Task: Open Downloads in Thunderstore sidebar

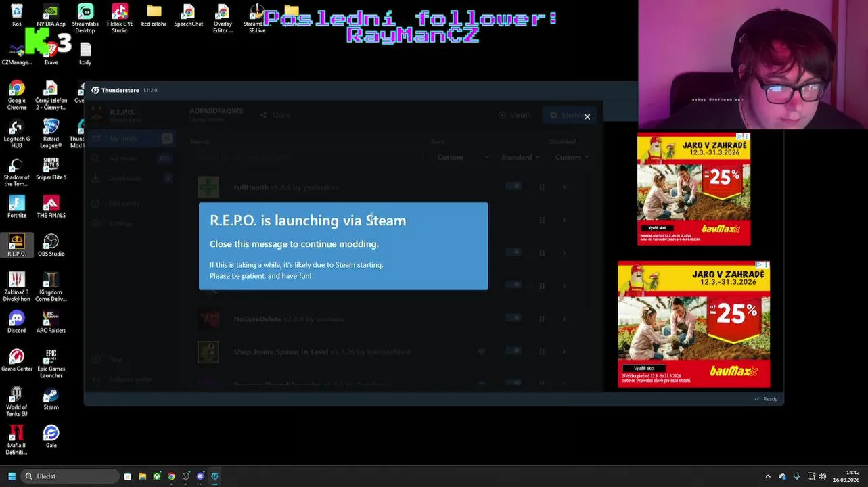Action: [x=131, y=179]
